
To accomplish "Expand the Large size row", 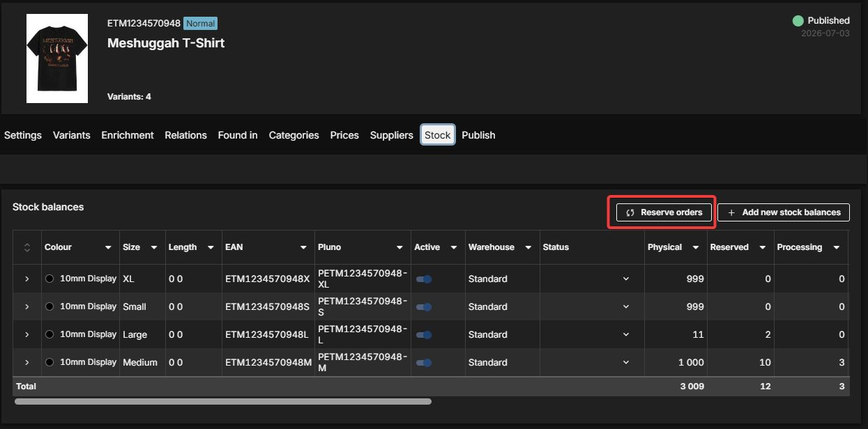I will [27, 334].
